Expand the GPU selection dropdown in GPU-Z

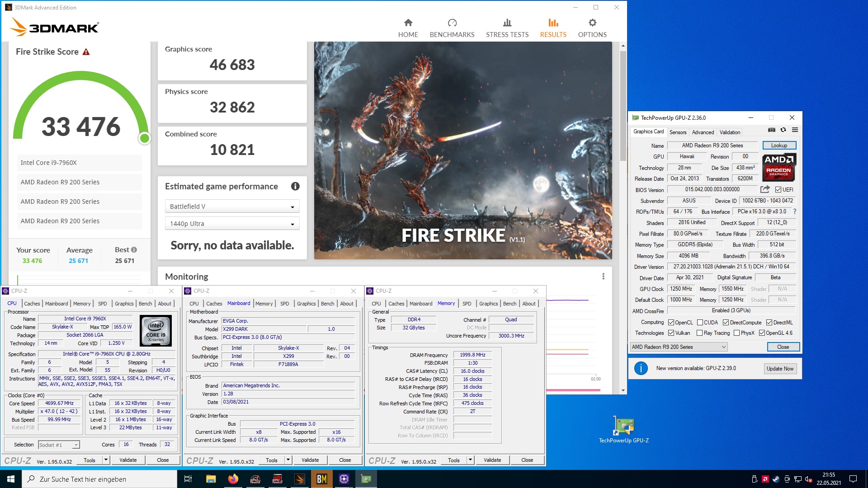679,347
